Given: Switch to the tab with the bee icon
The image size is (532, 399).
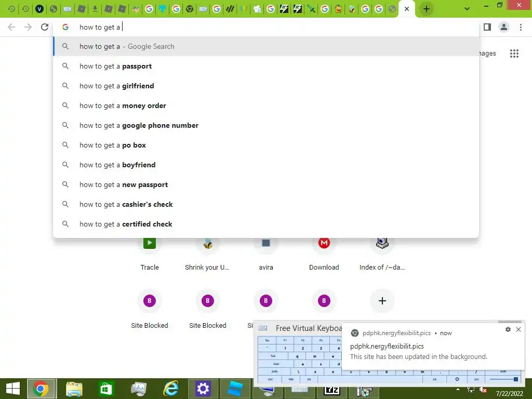Looking at the screenshot, I should pyautogui.click(x=352, y=9).
